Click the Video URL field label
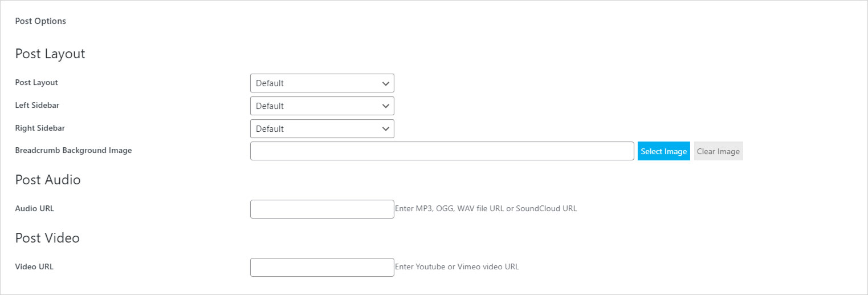 (x=34, y=266)
